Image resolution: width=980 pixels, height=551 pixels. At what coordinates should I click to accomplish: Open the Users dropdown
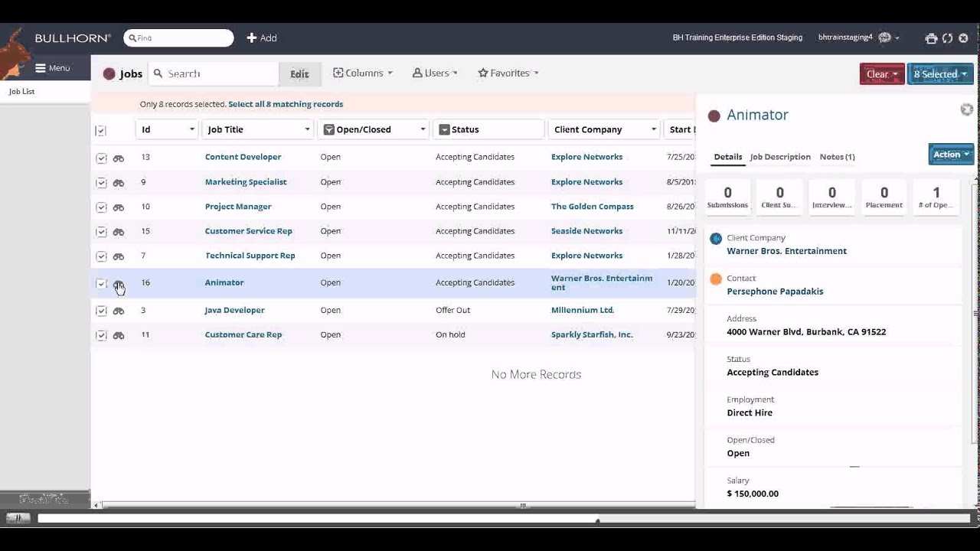435,73
